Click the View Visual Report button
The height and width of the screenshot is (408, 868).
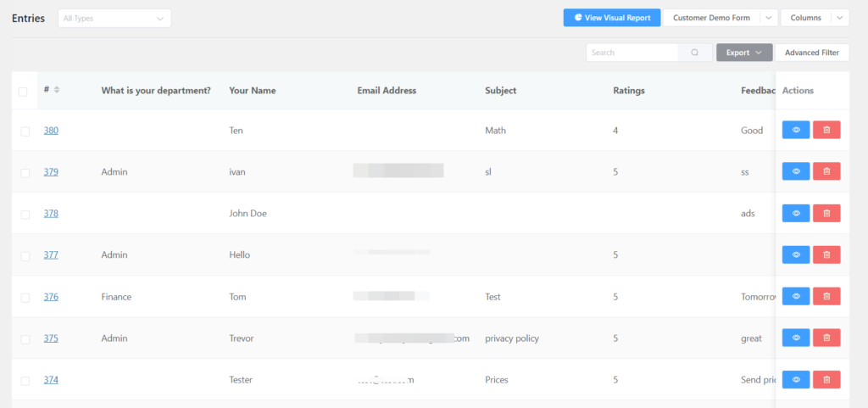612,18
